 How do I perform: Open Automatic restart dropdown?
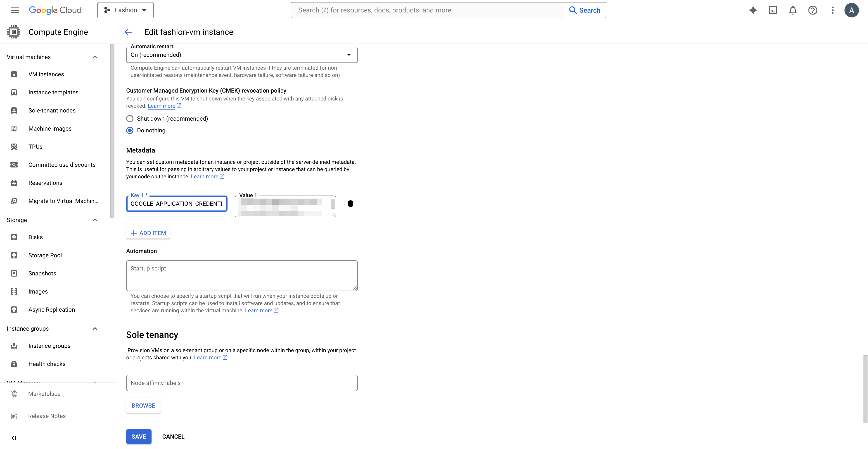242,55
